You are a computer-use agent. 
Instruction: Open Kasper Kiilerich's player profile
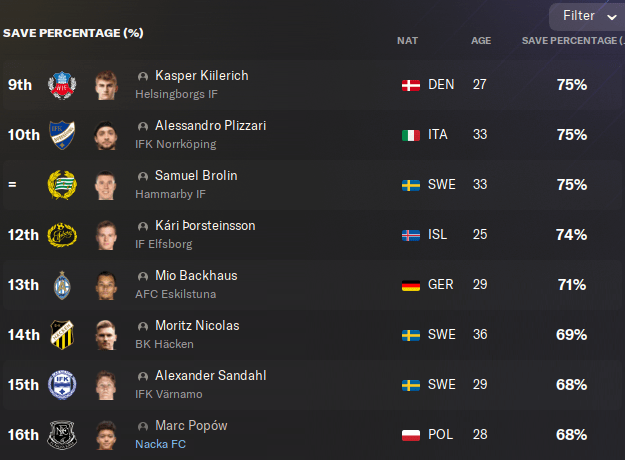click(201, 76)
